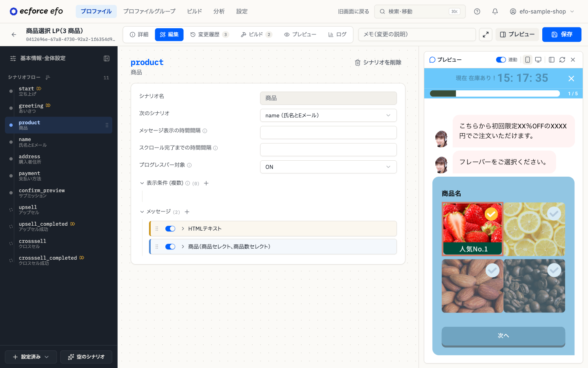Switch to the 変更履歴 tab
Screen dimensions: 588x368
(209, 35)
